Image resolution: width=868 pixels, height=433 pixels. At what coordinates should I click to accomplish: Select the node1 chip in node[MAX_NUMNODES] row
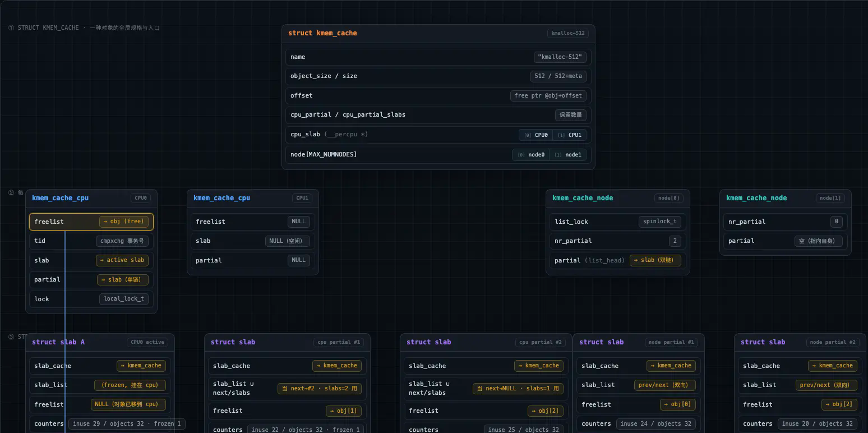pyautogui.click(x=568, y=155)
